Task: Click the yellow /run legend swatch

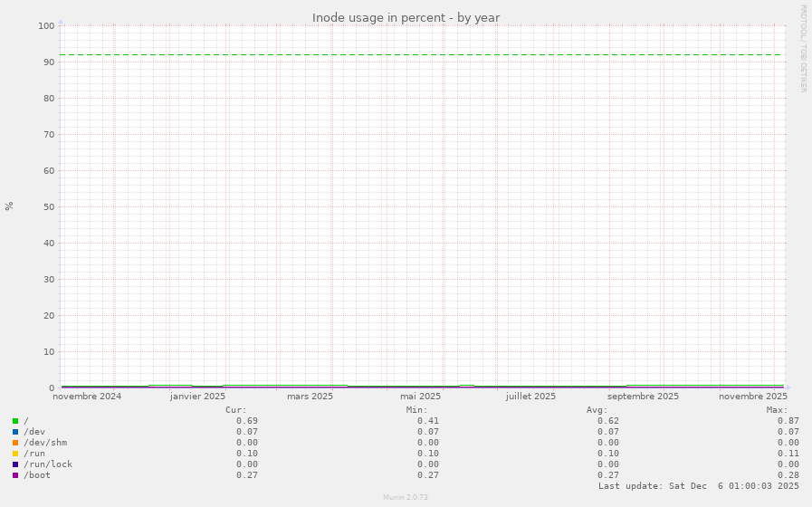Action: [x=15, y=454]
